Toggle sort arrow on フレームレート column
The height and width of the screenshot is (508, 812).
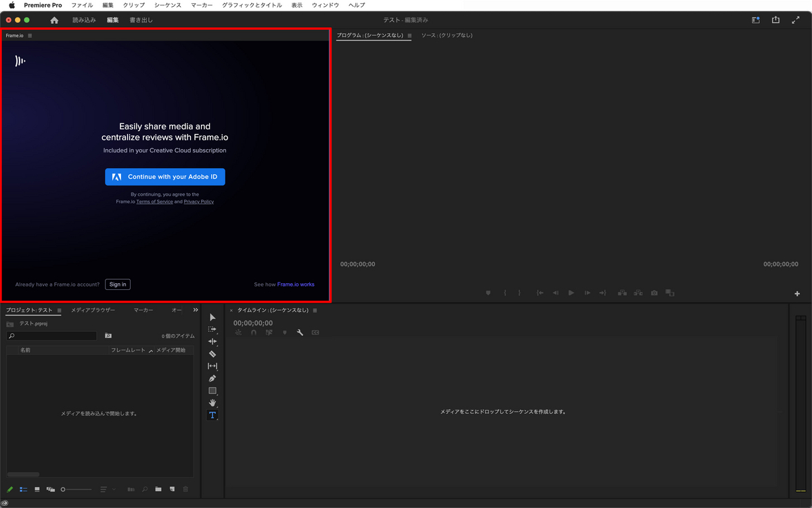tap(150, 351)
